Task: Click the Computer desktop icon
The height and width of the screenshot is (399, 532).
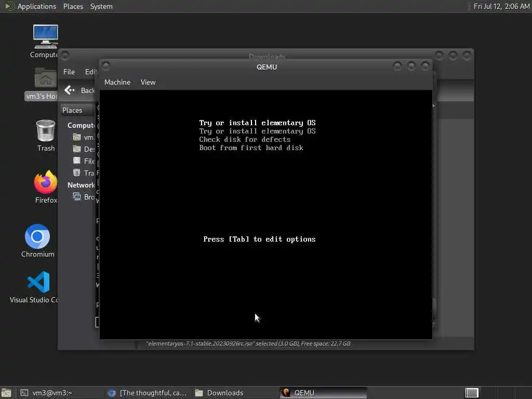Action: [45, 42]
